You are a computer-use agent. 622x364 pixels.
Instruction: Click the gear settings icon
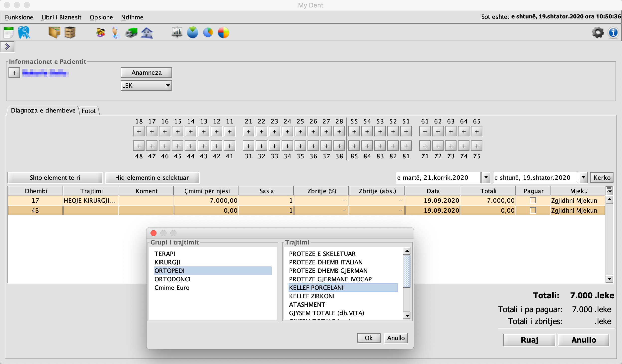598,33
